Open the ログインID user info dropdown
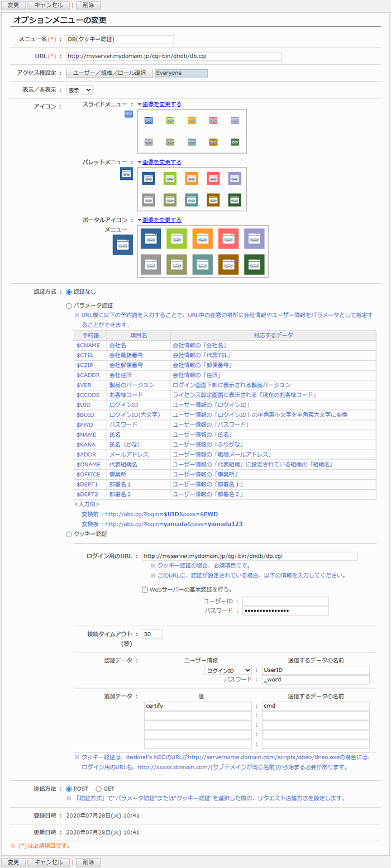 tap(228, 670)
